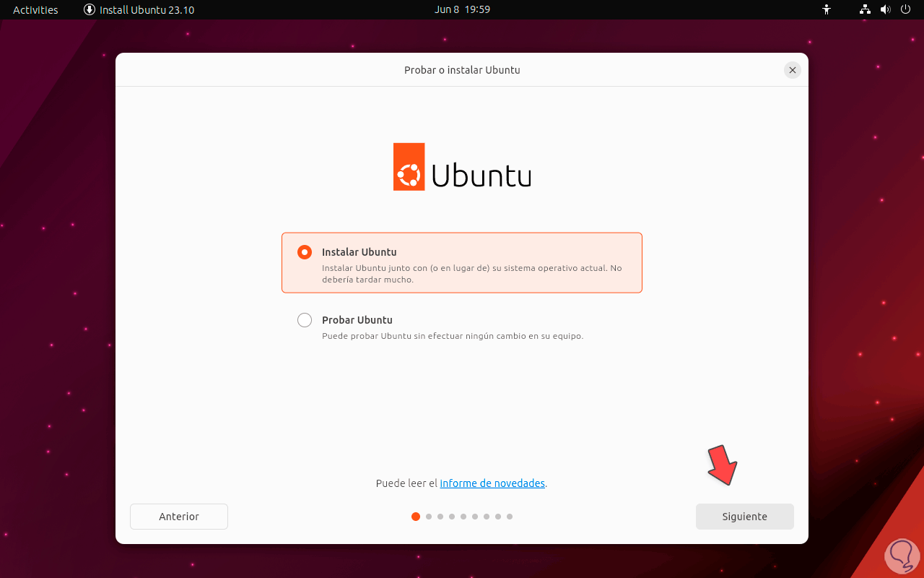Viewport: 924px width, 578px height.
Task: Click the installer download icon beside Install Ubuntu 23.10
Action: click(90, 9)
